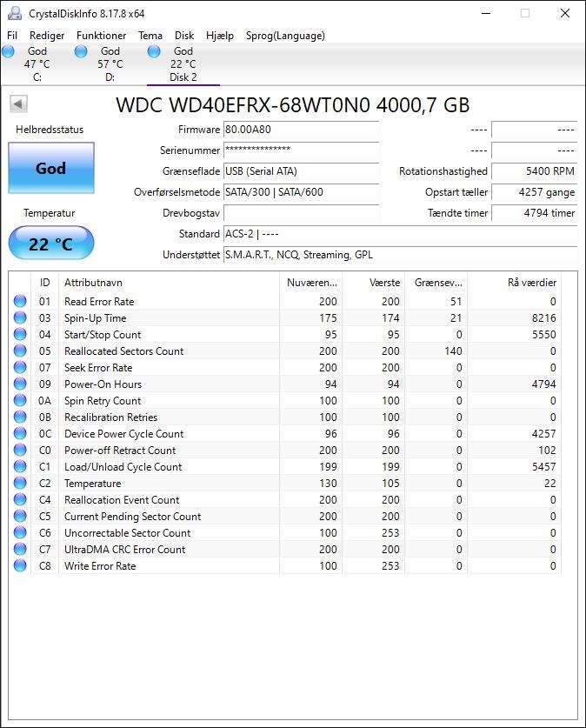Select drive C: status orb
This screenshot has width=586, height=728.
coord(9,51)
